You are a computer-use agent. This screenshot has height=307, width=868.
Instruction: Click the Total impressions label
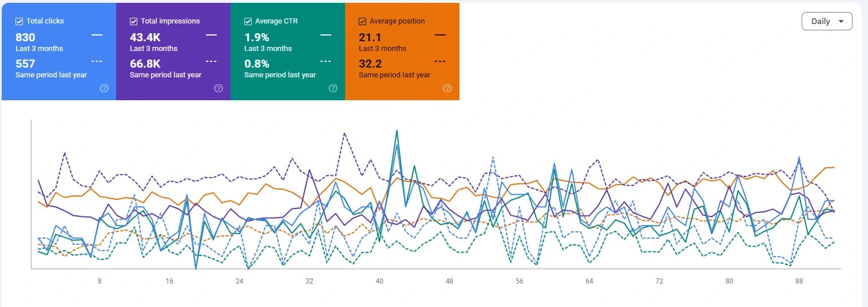point(171,21)
